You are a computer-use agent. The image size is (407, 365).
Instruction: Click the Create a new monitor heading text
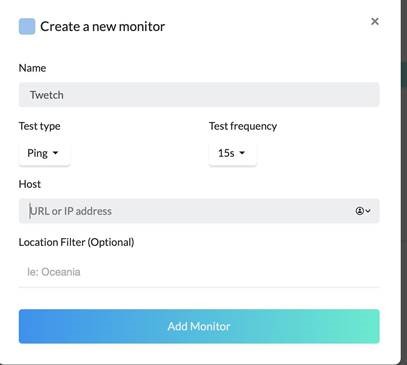coord(102,26)
